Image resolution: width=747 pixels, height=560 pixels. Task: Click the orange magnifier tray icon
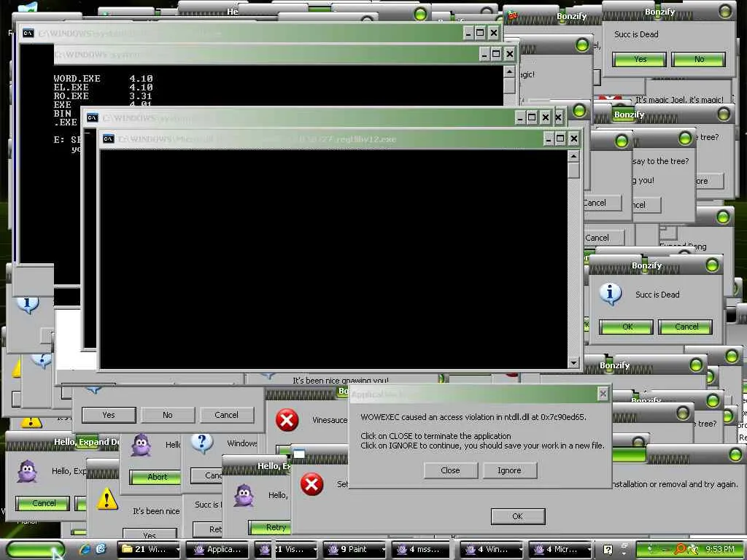pos(680,549)
